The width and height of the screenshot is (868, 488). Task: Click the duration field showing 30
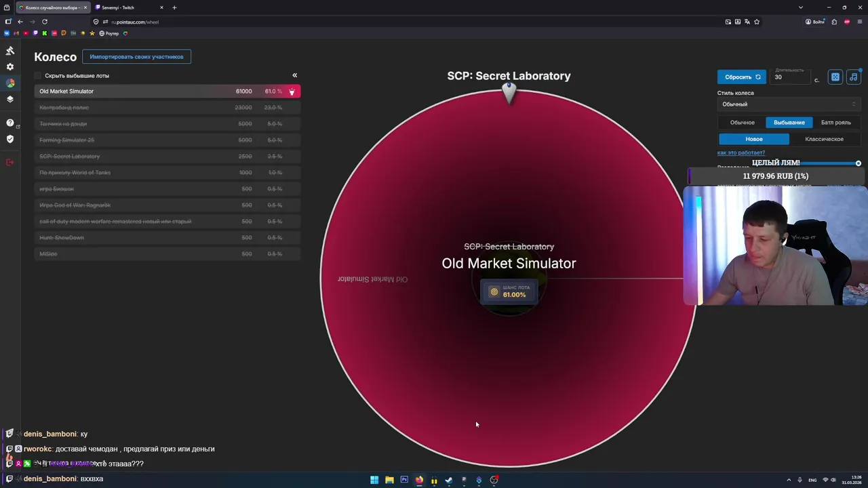(x=791, y=77)
